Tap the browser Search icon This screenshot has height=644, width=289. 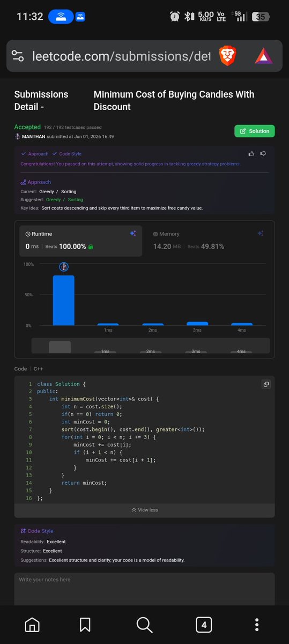click(x=144, y=625)
